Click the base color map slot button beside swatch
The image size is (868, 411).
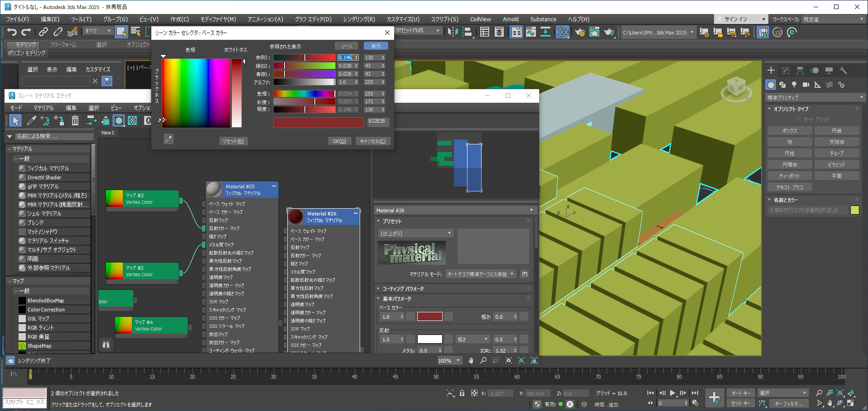[x=448, y=316]
